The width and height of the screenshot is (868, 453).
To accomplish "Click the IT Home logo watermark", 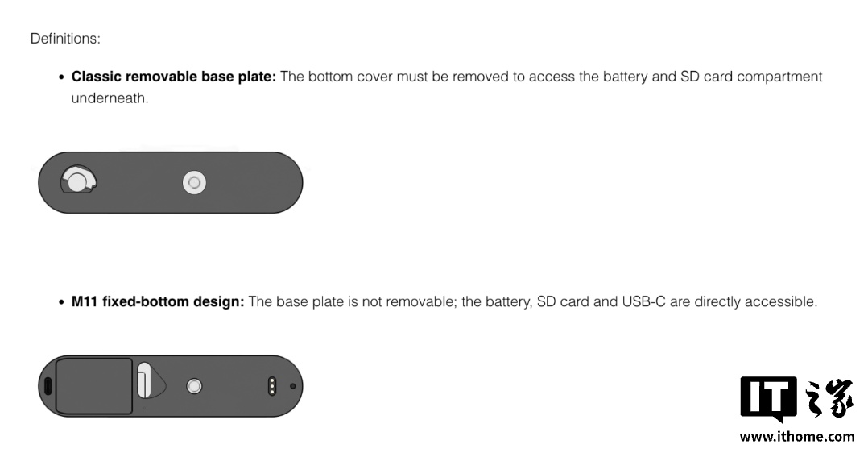I will [796, 398].
